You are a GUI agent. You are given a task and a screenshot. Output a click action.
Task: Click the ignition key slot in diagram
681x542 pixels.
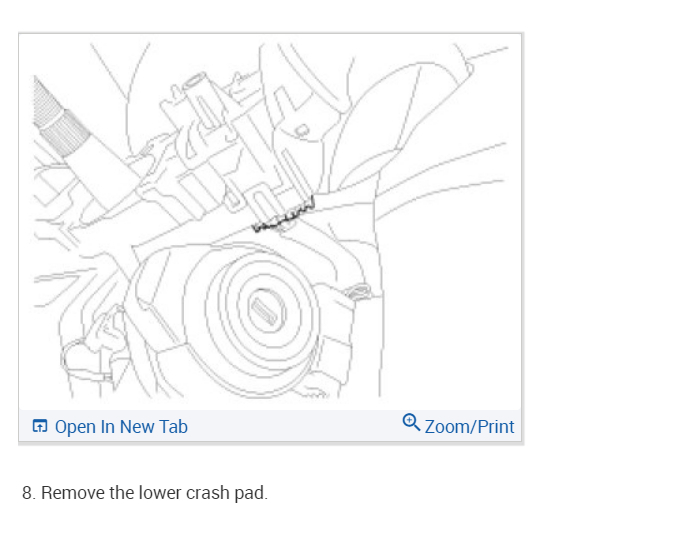[264, 311]
